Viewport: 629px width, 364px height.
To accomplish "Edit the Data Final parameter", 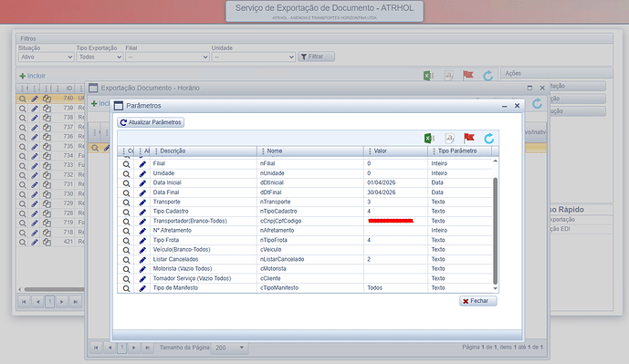I will point(142,192).
